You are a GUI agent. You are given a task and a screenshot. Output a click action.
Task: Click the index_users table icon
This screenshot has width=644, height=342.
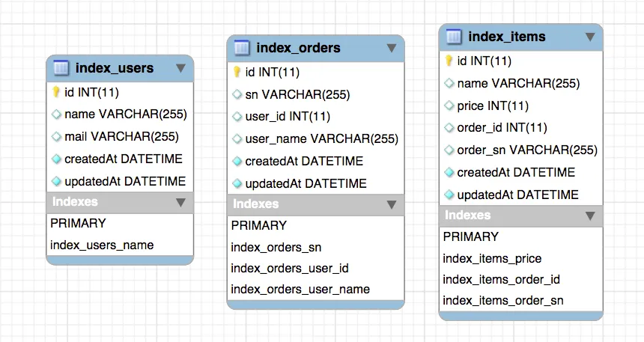(x=61, y=68)
